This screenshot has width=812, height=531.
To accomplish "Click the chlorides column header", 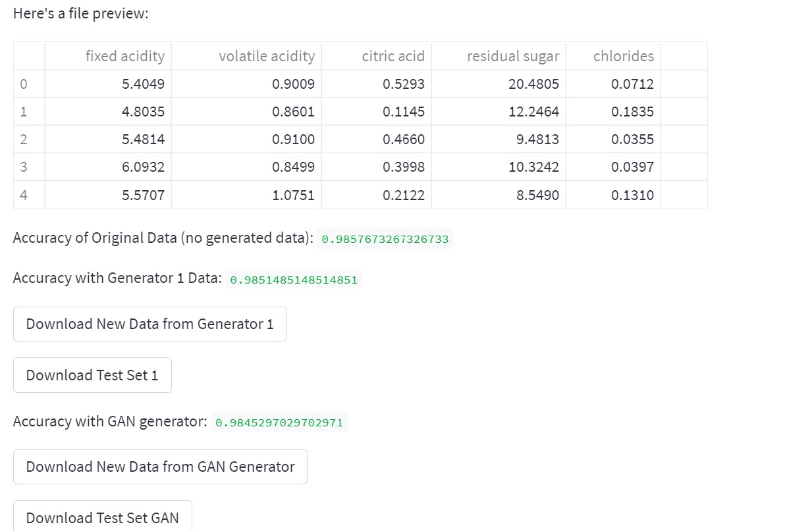I will [623, 57].
